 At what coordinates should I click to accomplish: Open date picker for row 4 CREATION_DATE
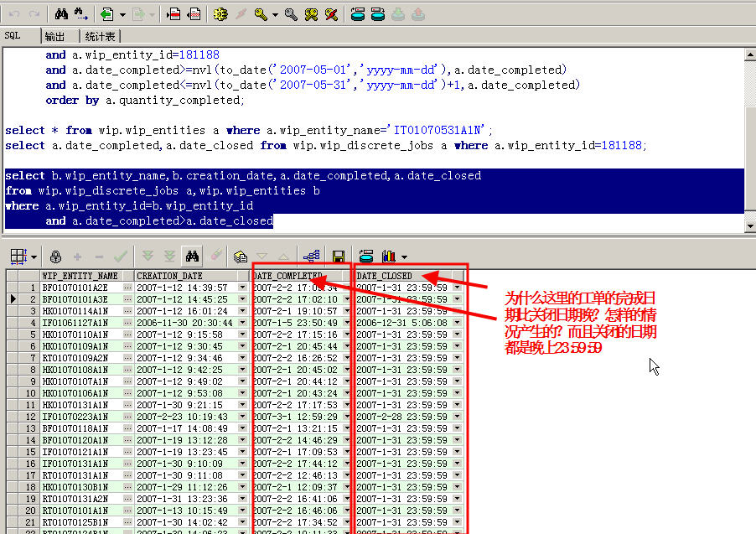(242, 323)
